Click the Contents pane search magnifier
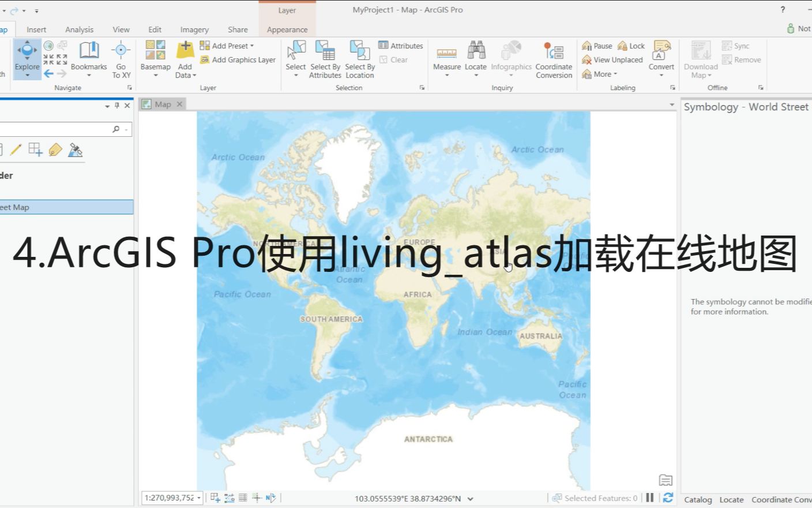Viewport: 812px width, 508px height. [116, 129]
